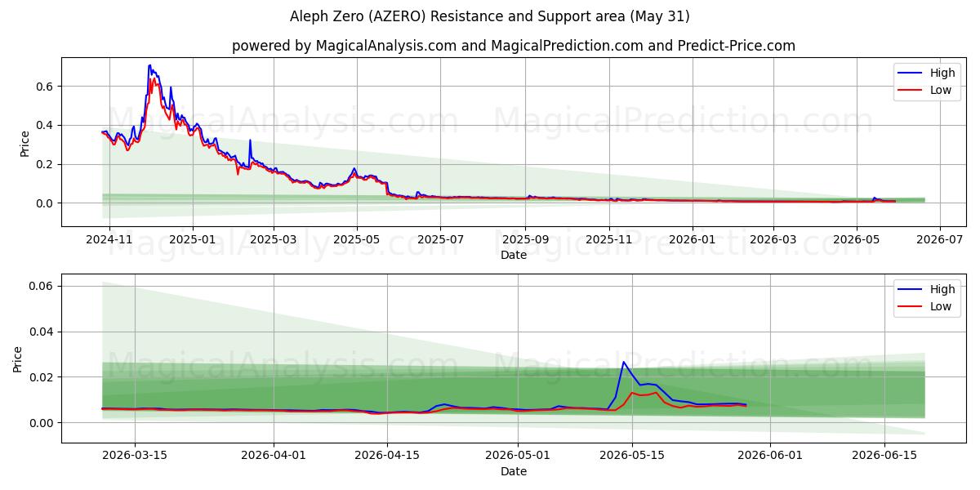Click the '2024-11' date tick label
The image size is (980, 490).
pyautogui.click(x=109, y=239)
